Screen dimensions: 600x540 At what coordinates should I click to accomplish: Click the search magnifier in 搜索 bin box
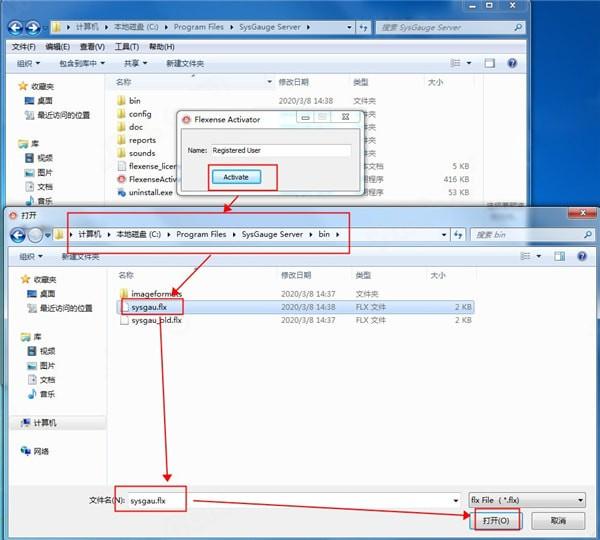tap(588, 235)
